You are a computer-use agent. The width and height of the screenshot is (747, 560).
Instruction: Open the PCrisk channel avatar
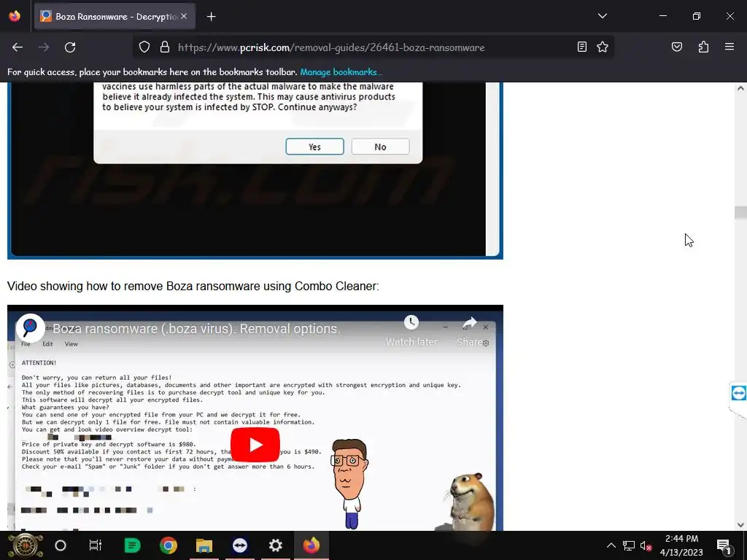click(x=30, y=327)
